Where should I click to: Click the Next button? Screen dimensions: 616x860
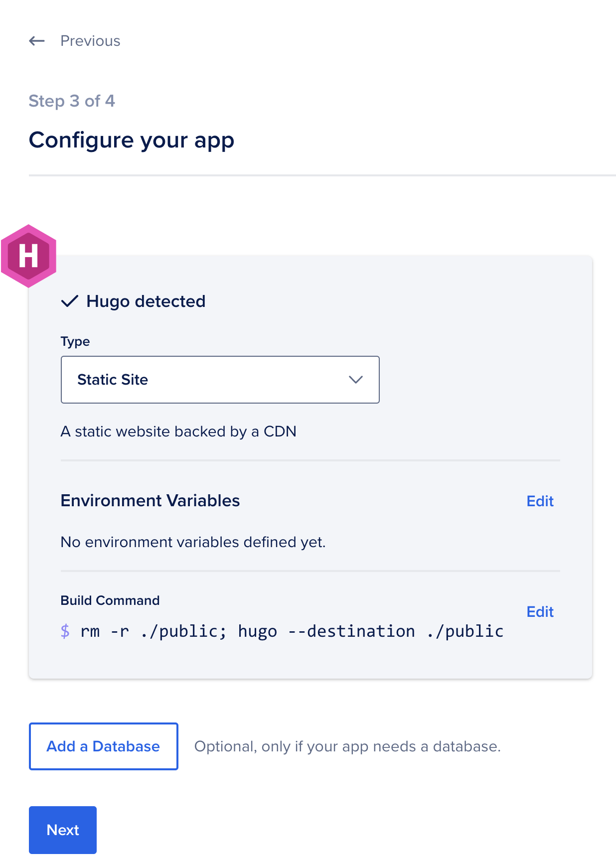pyautogui.click(x=62, y=830)
